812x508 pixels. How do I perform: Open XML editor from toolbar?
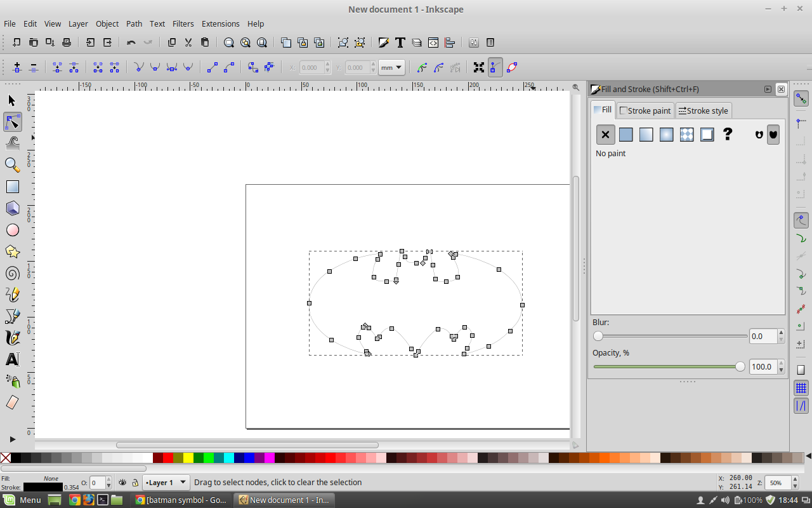(x=433, y=43)
